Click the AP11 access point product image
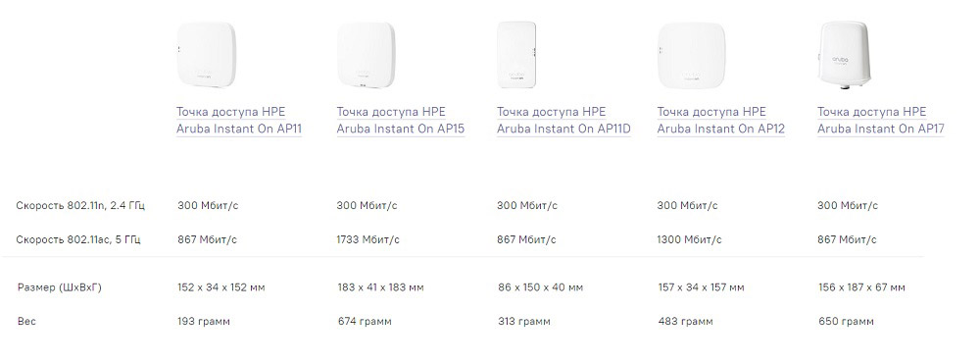The image size is (980, 363). (x=206, y=55)
